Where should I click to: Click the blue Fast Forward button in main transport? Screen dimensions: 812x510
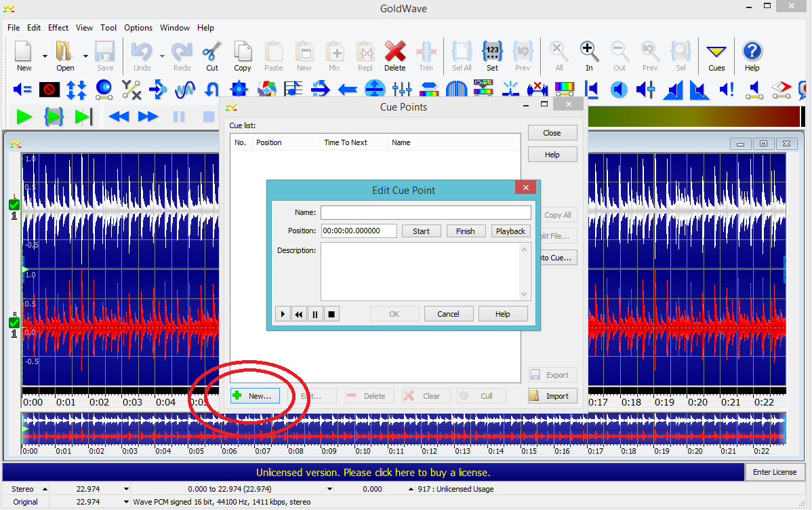click(x=148, y=117)
